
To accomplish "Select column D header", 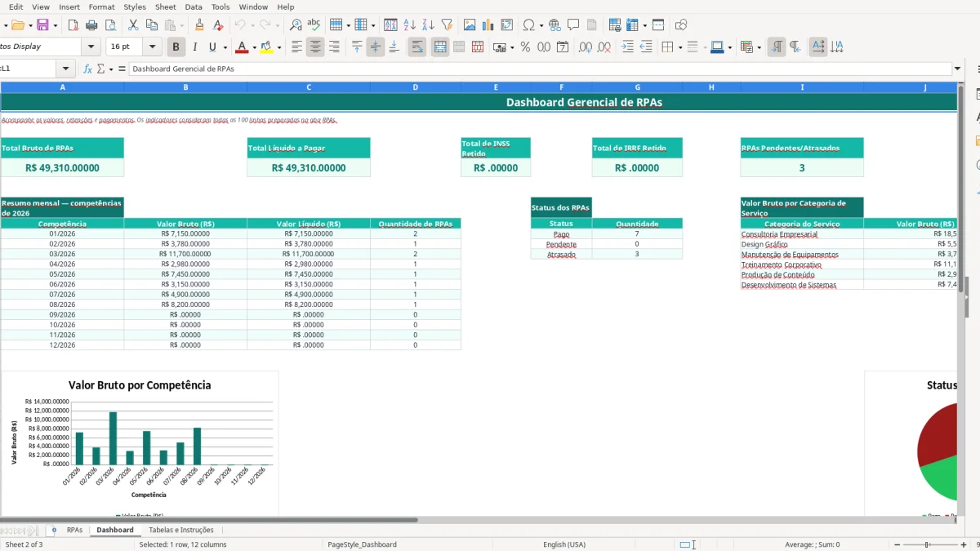I will tap(416, 87).
